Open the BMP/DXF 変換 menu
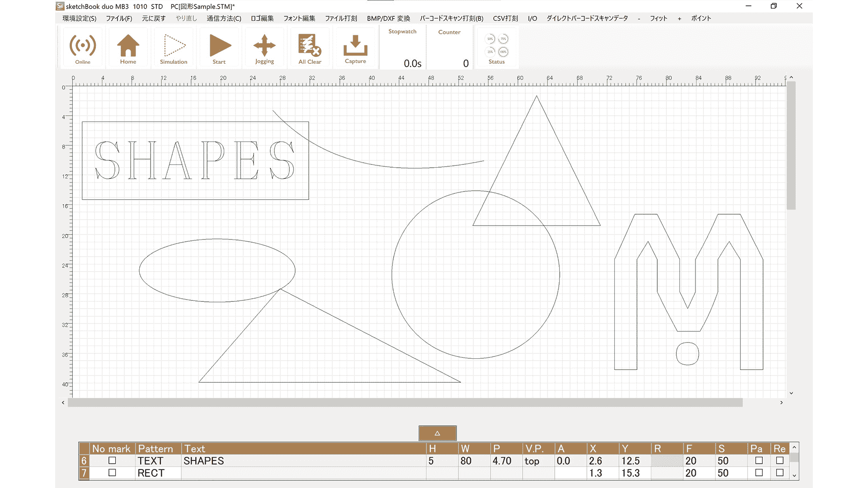This screenshot has width=868, height=488. 388,19
